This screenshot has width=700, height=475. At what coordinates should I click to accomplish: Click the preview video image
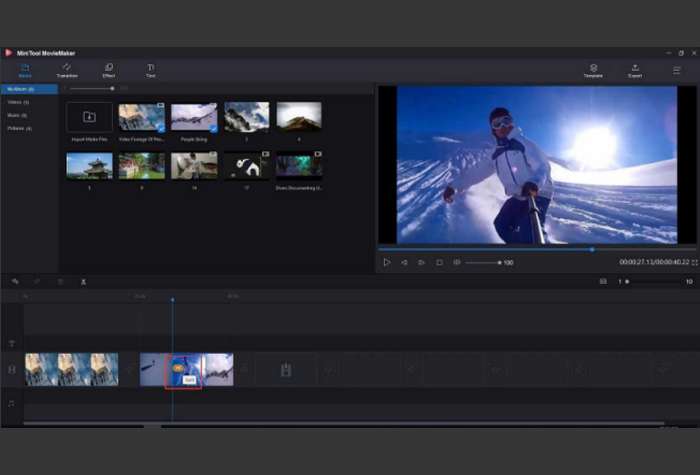tap(537, 165)
